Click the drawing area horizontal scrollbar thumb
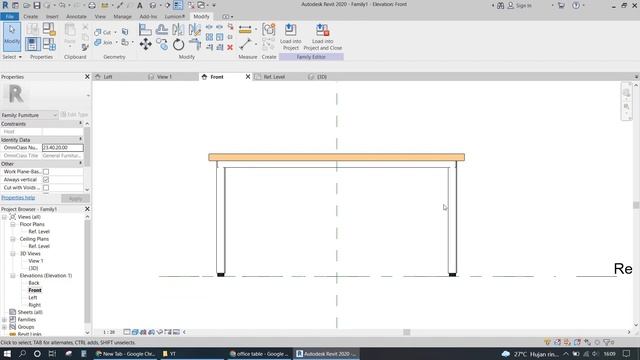 [x=407, y=332]
